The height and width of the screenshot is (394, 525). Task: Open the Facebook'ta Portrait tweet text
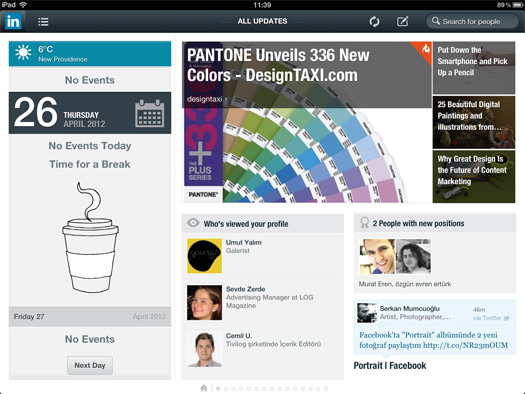coord(434,340)
